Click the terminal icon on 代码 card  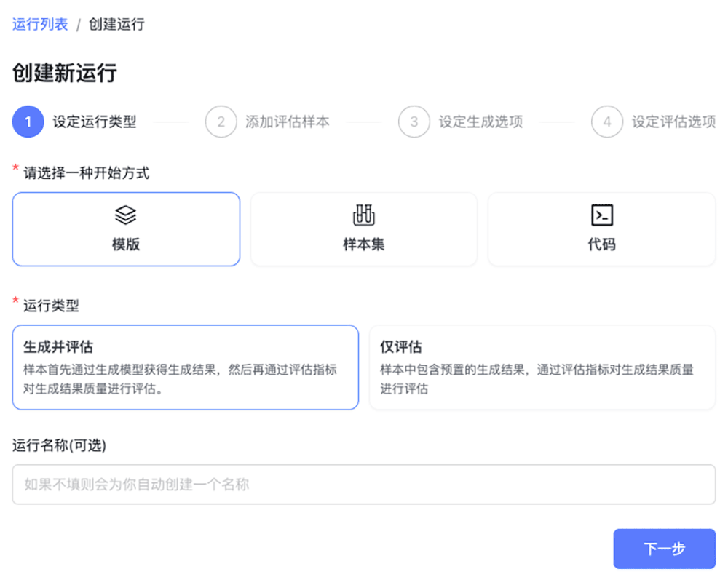[x=601, y=214]
